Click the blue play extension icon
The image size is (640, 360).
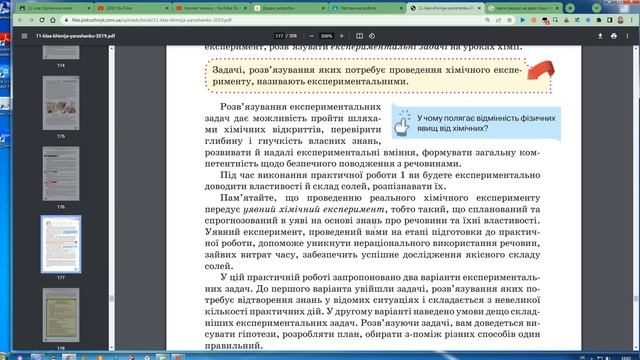click(523, 20)
